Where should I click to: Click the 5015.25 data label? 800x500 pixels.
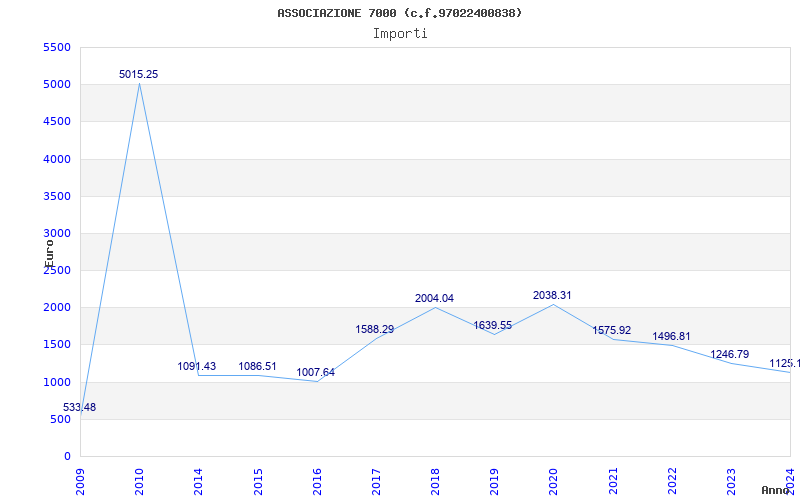click(139, 74)
